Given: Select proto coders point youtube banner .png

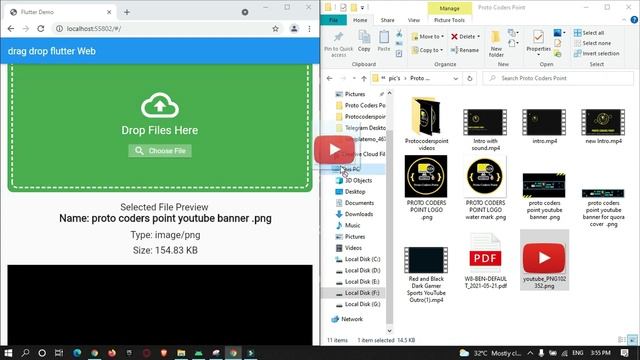Looking at the screenshot, I should (544, 196).
